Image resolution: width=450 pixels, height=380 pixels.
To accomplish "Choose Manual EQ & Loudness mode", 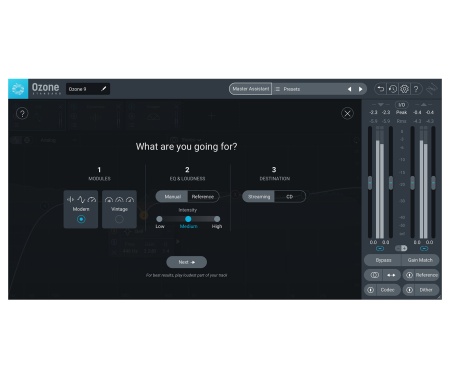I will coord(172,197).
